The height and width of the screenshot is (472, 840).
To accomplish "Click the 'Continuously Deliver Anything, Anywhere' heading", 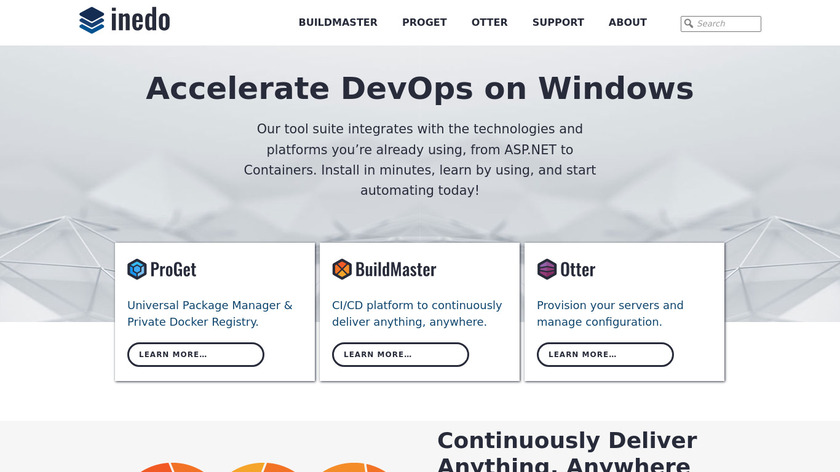I will (x=567, y=451).
